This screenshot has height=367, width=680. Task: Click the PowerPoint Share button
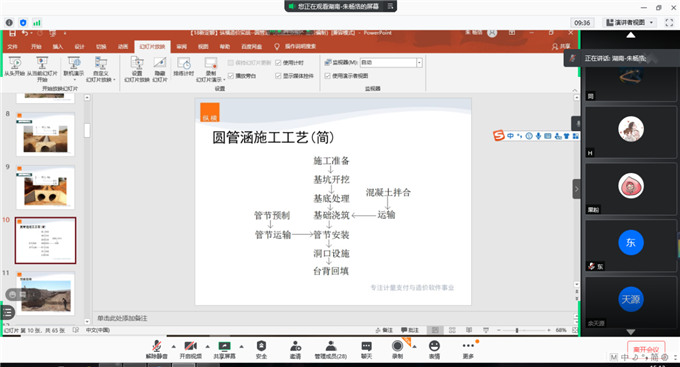[561, 46]
